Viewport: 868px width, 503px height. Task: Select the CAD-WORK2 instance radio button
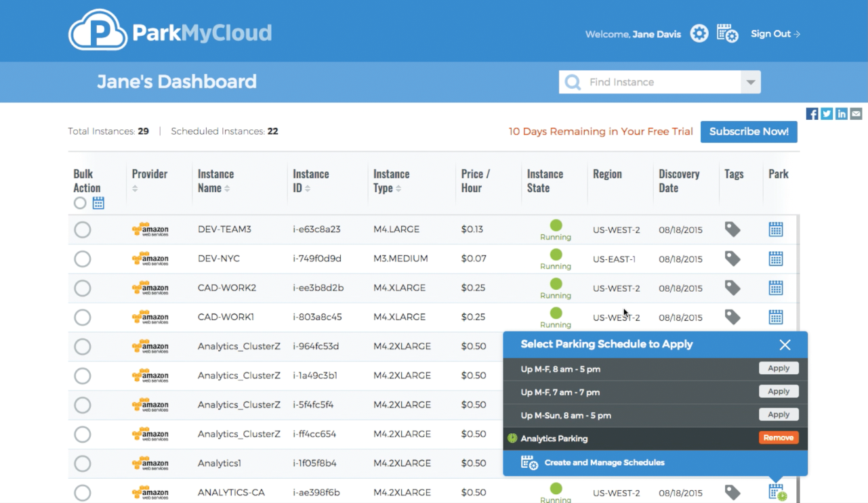pyautogui.click(x=82, y=288)
